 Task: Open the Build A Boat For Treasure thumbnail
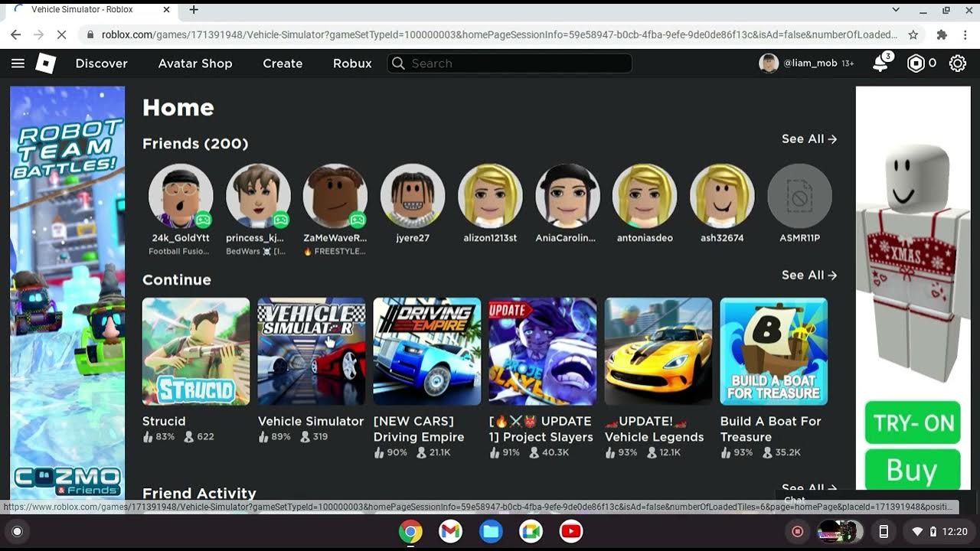tap(774, 351)
